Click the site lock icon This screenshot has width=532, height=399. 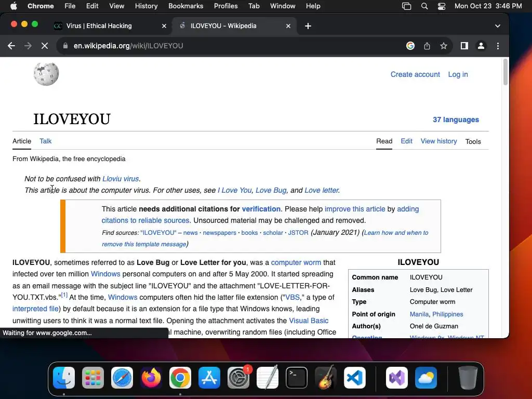click(65, 46)
